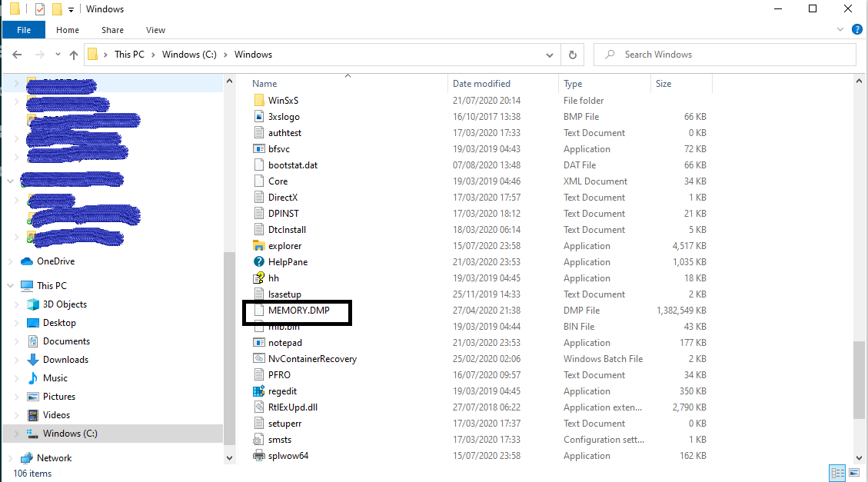Expand the Network tree node

click(11, 458)
